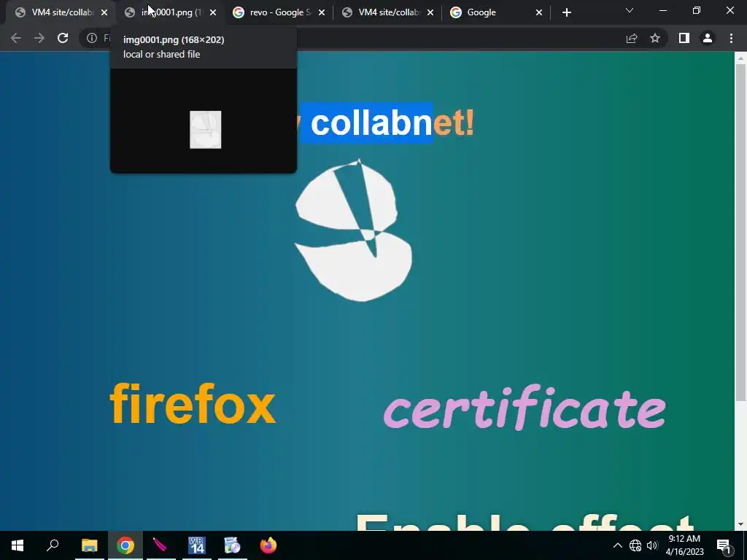Open the volume control in tray
Image resolution: width=747 pixels, height=560 pixels.
(652, 545)
